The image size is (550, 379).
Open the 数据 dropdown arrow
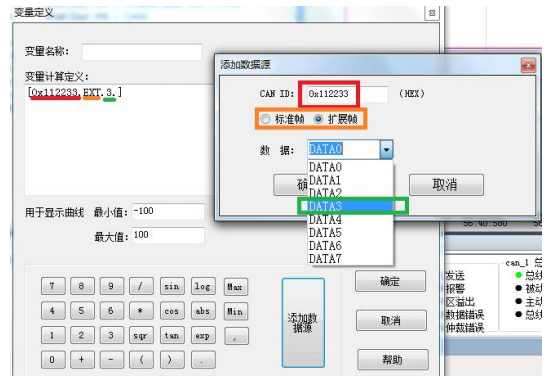coord(386,149)
